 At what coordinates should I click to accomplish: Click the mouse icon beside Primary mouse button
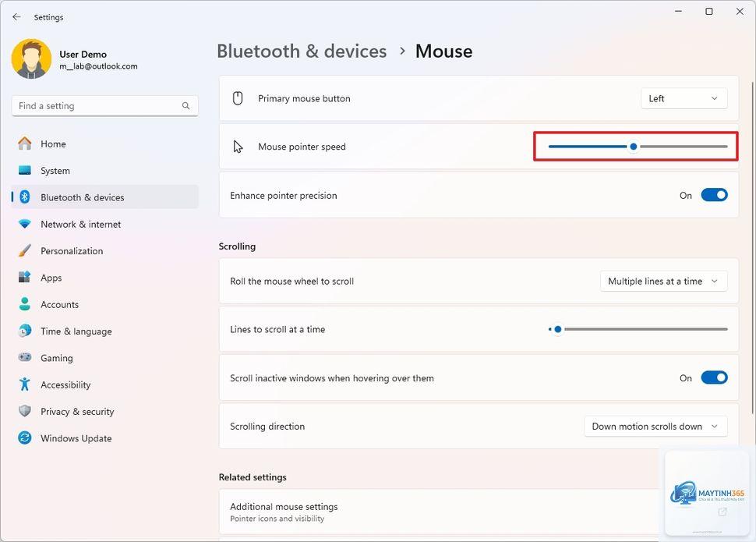[238, 98]
